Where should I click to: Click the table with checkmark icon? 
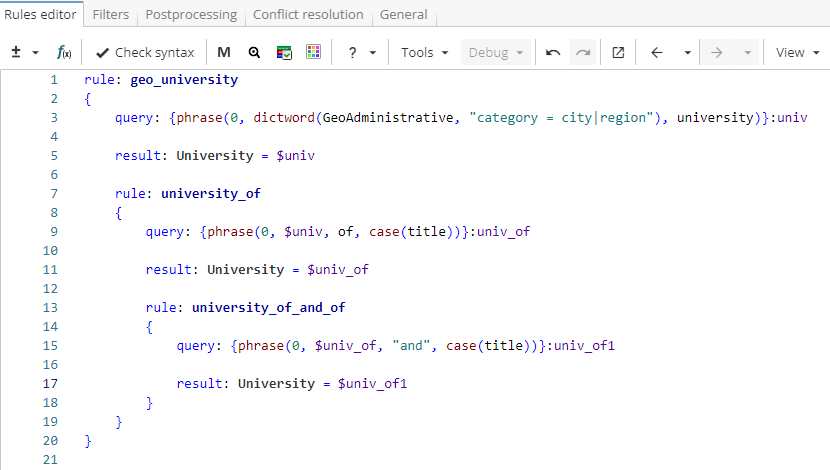pos(284,52)
